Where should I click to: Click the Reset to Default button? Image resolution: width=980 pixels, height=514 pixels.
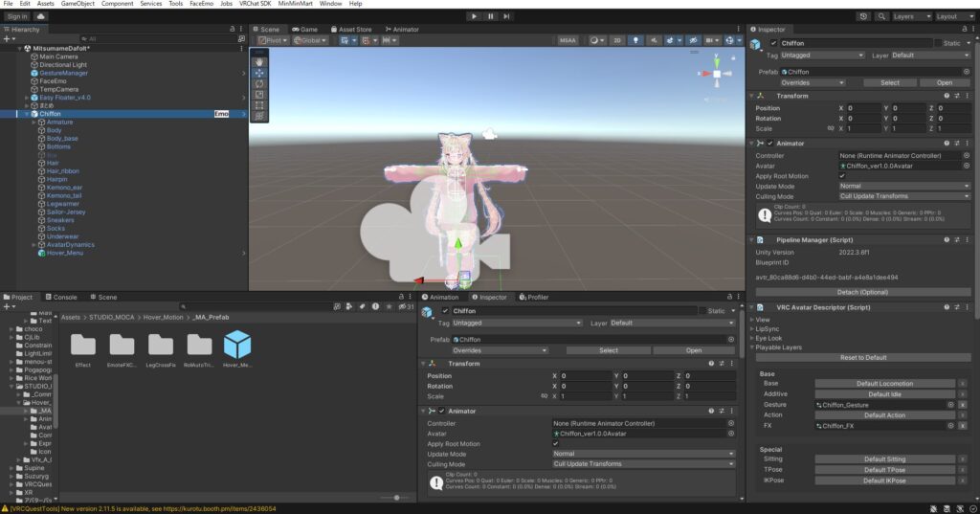(862, 358)
